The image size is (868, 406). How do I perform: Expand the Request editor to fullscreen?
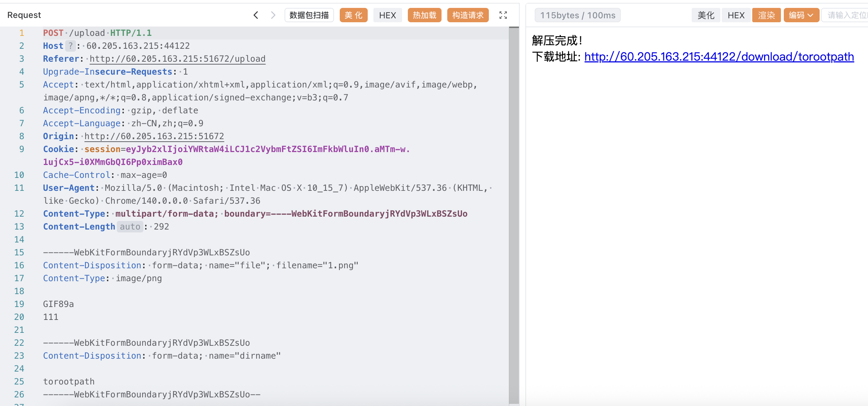[503, 15]
